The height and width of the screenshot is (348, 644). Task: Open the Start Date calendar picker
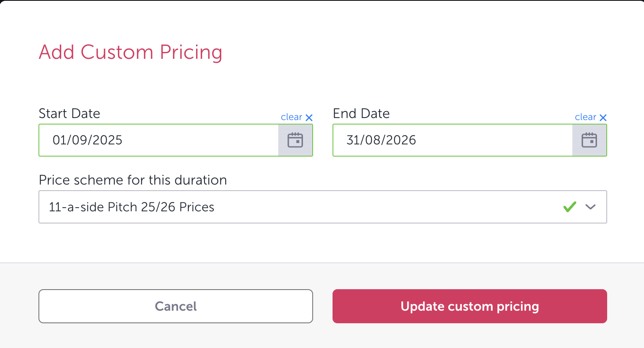pyautogui.click(x=295, y=140)
